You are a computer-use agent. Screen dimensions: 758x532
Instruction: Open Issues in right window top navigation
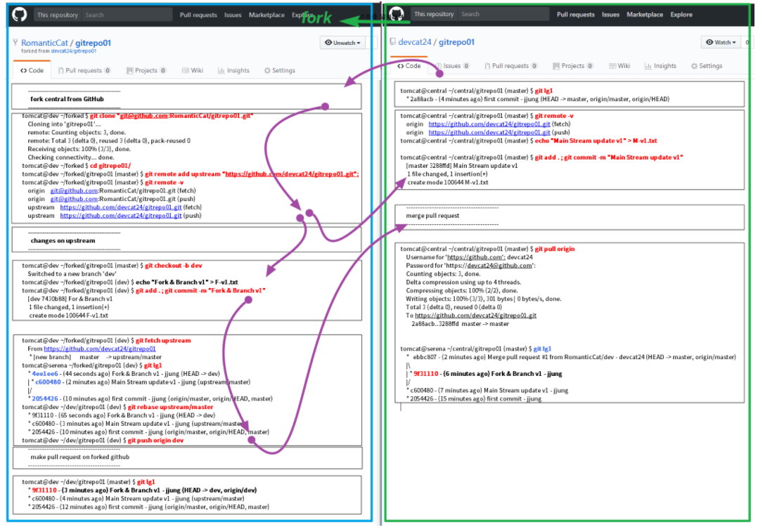coord(610,15)
